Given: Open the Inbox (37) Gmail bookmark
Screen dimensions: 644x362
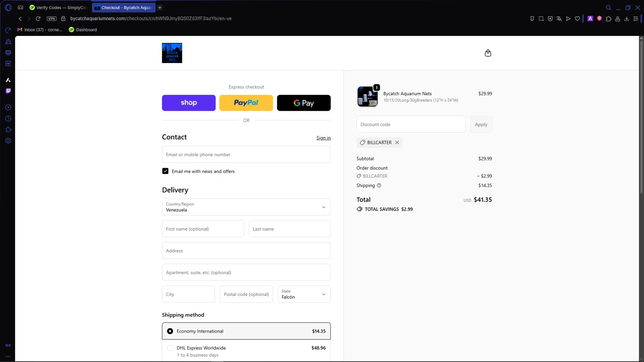Looking at the screenshot, I should pyautogui.click(x=39, y=30).
